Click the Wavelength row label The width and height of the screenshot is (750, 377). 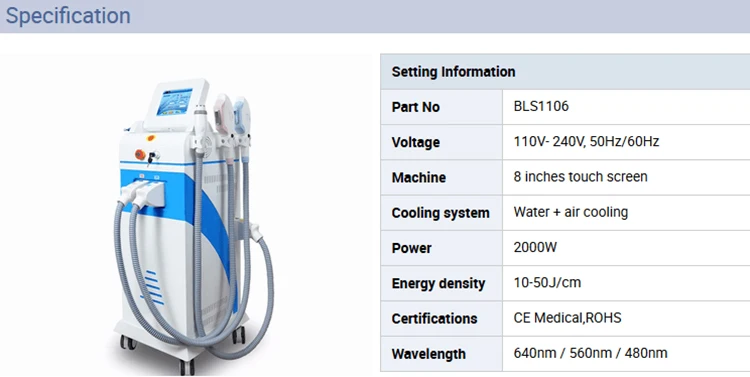tap(429, 354)
